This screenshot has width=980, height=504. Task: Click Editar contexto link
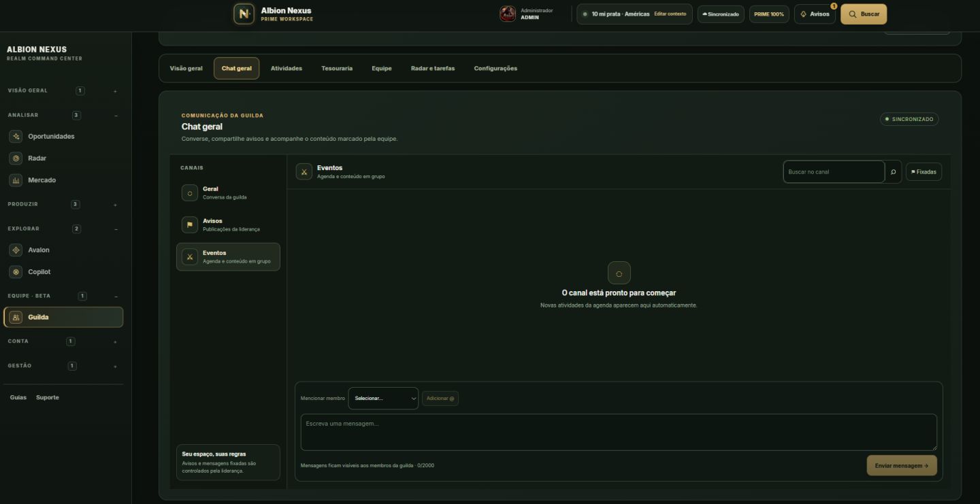click(670, 14)
